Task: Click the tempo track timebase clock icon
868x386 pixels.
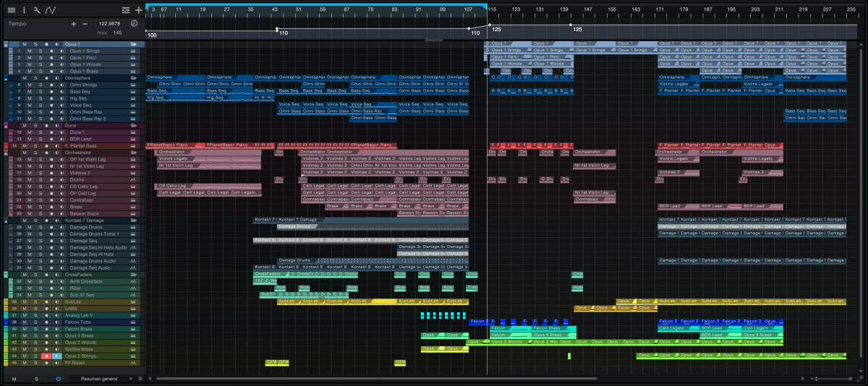Action: pyautogui.click(x=134, y=23)
